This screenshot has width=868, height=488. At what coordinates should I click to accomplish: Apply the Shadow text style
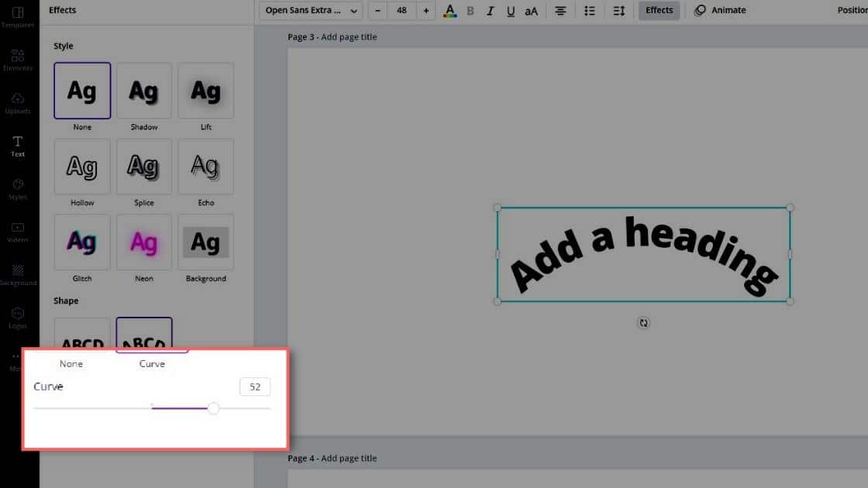(144, 91)
